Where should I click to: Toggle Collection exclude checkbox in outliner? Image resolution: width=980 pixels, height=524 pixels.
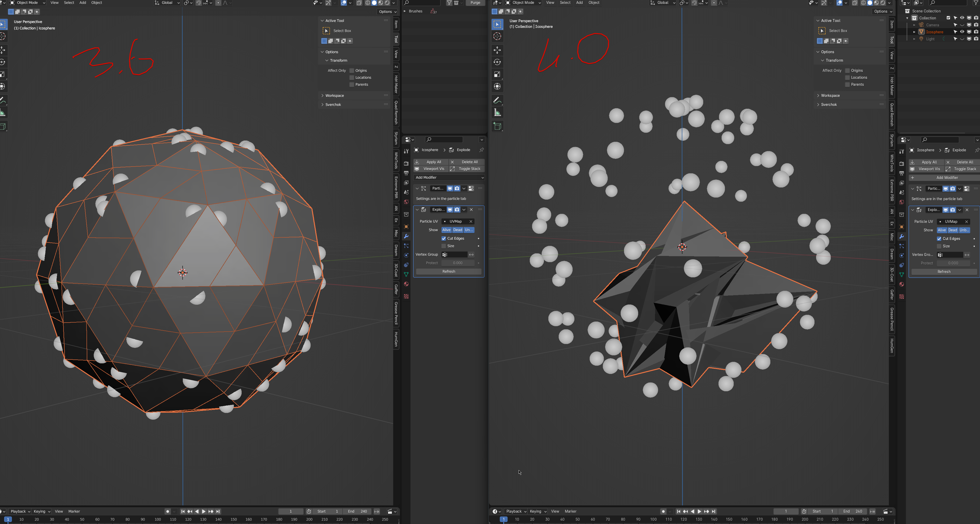tap(949, 18)
